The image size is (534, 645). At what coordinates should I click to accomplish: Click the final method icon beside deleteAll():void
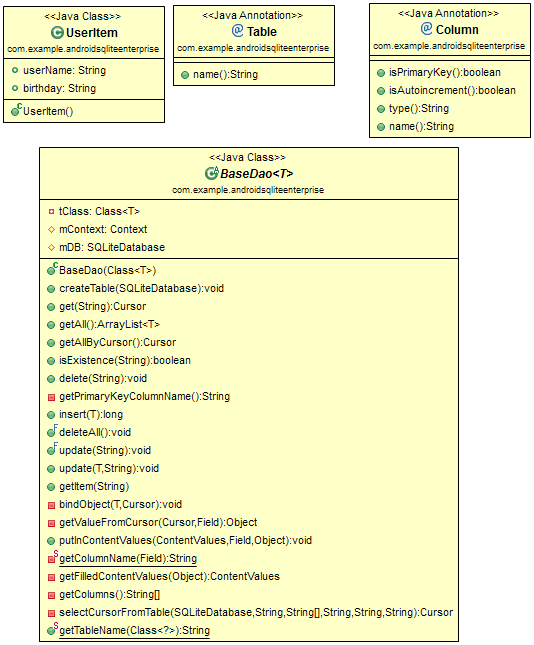tap(52, 431)
